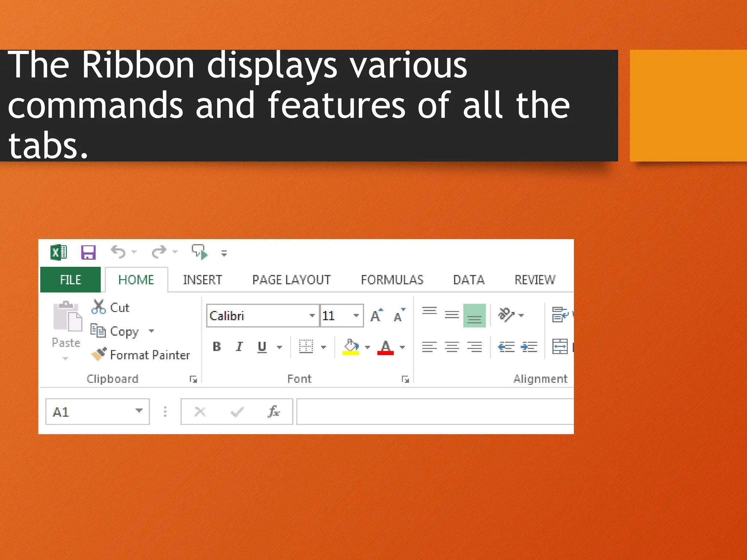Expand the Paste options arrow
Screen dimensions: 747x560
(66, 358)
